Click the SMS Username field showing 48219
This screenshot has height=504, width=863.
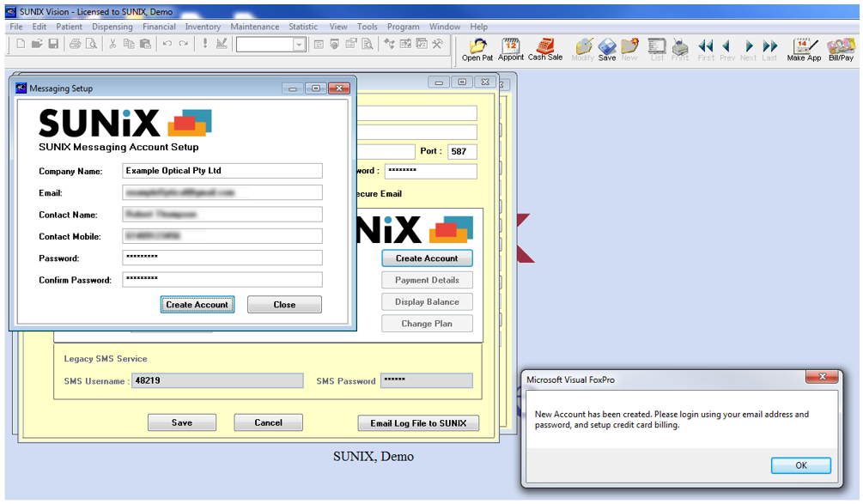[217, 380]
